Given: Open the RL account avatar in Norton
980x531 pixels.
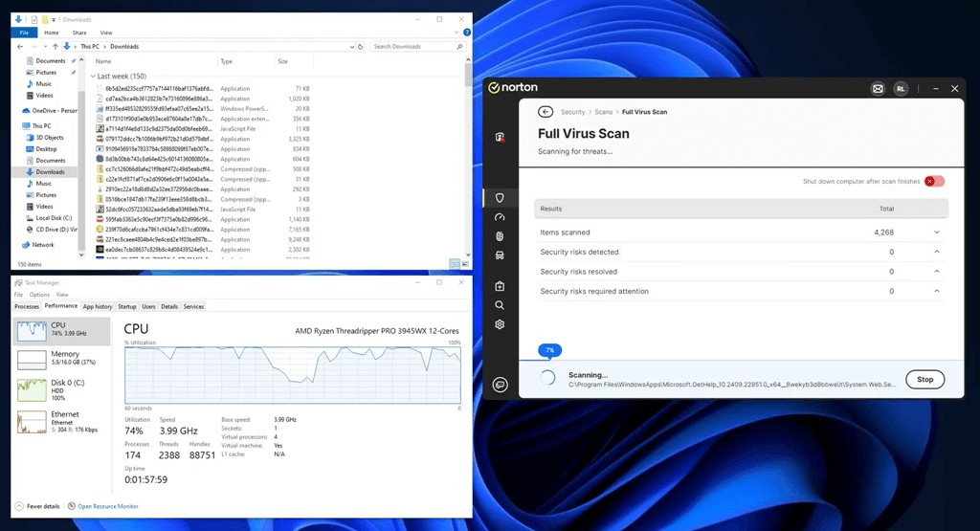Looking at the screenshot, I should pos(901,89).
